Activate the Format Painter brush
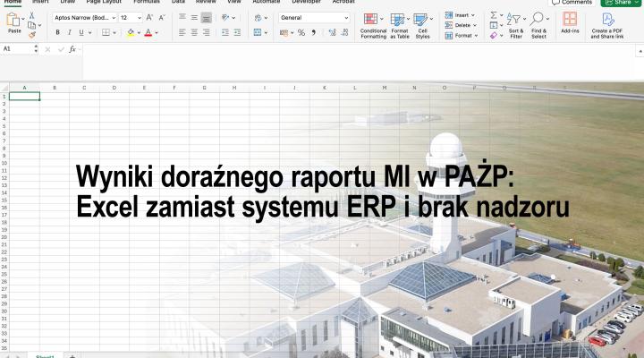Screen dimensions: 644x358 (32, 35)
